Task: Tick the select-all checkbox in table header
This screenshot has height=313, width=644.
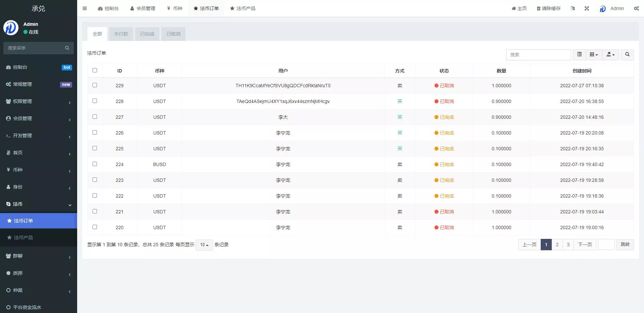Action: [95, 70]
